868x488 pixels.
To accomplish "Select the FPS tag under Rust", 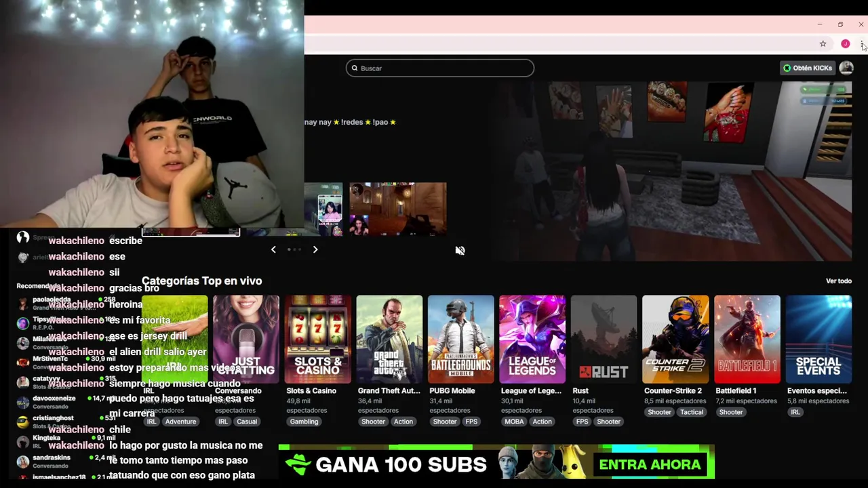I will pyautogui.click(x=582, y=422).
